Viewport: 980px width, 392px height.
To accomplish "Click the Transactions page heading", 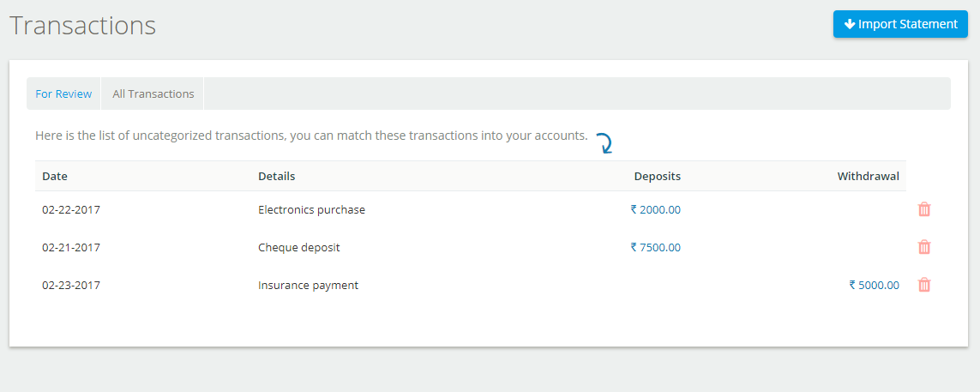I will tap(82, 26).
